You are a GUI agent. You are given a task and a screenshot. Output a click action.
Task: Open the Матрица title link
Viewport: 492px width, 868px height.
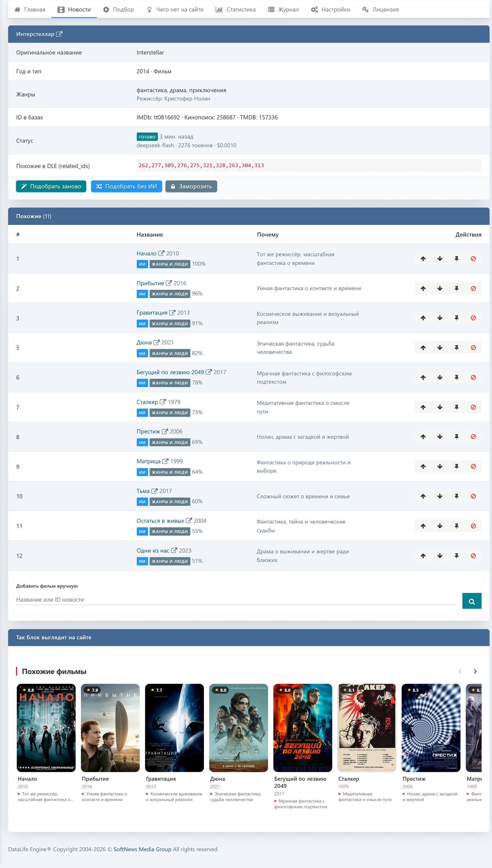148,461
